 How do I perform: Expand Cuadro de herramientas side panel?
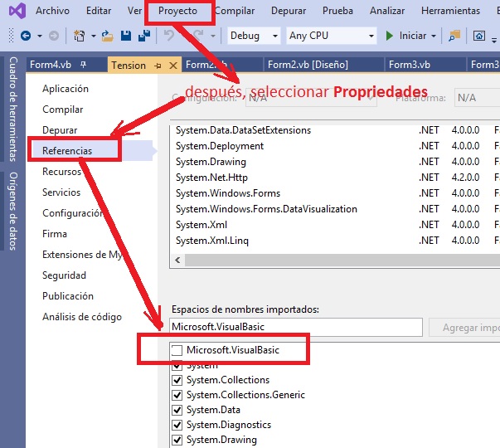click(x=12, y=109)
